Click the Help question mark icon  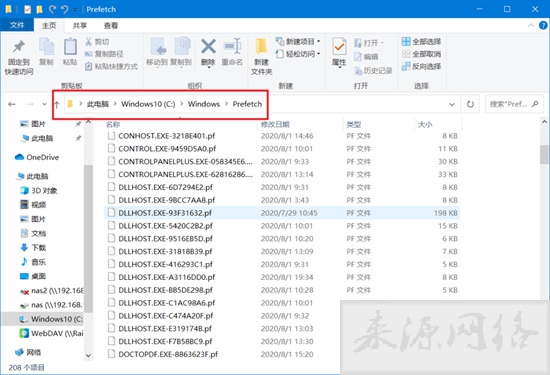click(543, 25)
